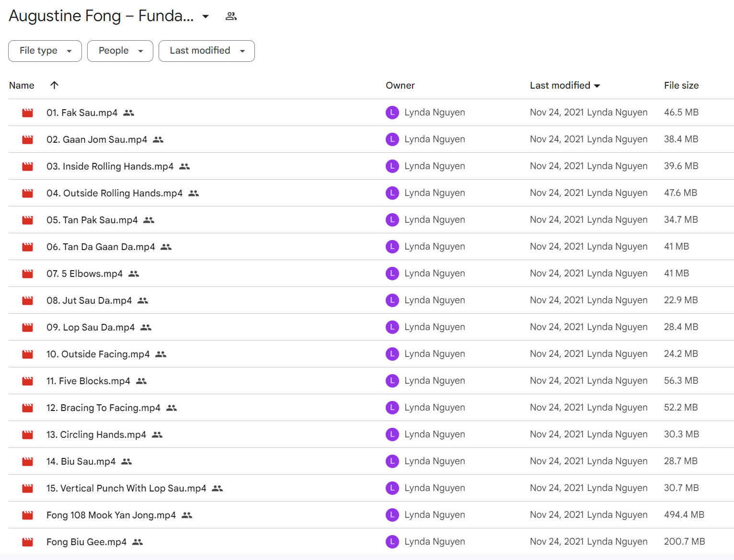The width and height of the screenshot is (734, 560).
Task: Click video icon for 14. Biu Sau.mp4
Action: tap(28, 461)
